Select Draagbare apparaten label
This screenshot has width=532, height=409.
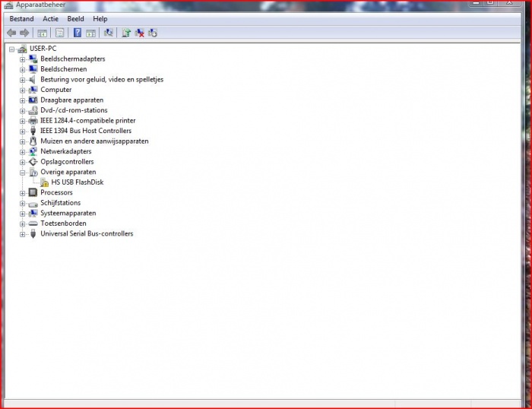tap(72, 100)
